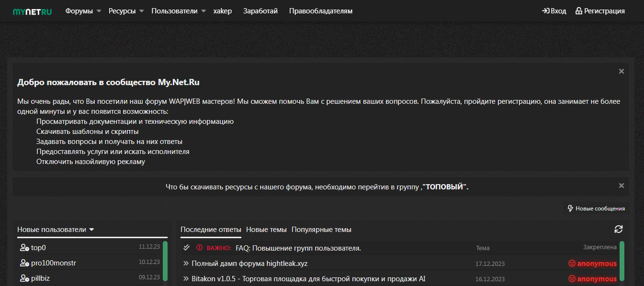
Task: Open the Новые пользователи dropdown
Action: [x=91, y=230]
